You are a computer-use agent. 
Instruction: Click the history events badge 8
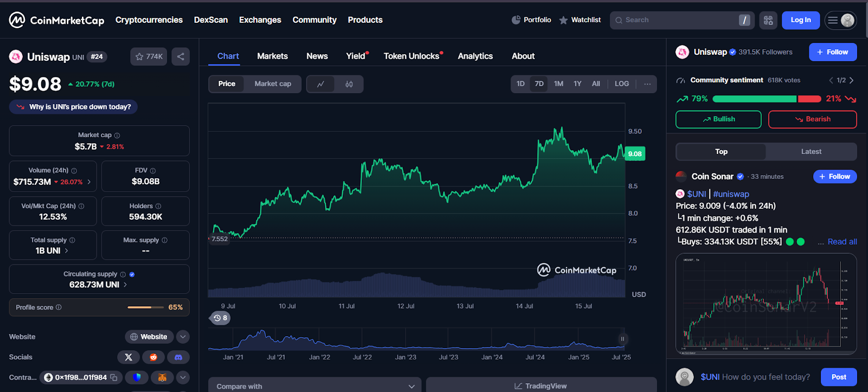(x=220, y=318)
